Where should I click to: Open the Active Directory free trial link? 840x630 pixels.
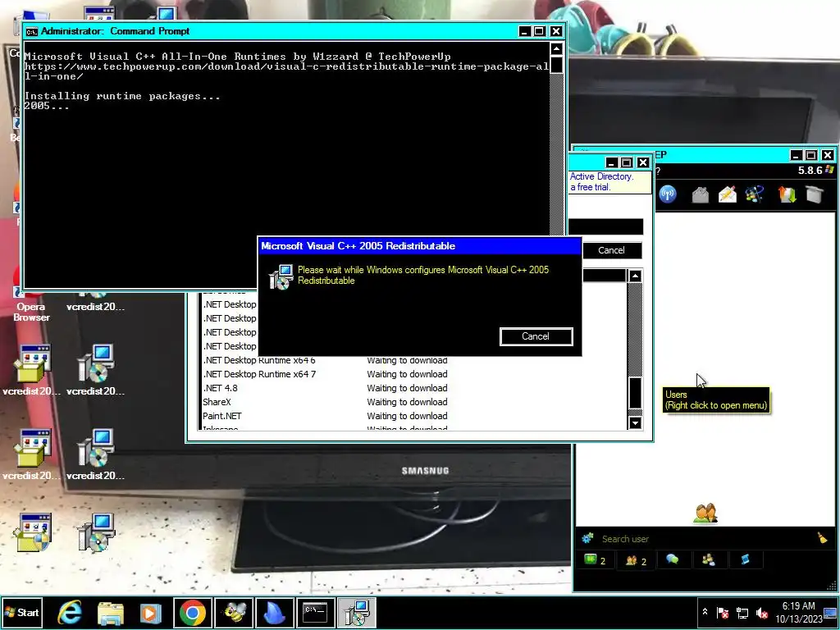(601, 181)
